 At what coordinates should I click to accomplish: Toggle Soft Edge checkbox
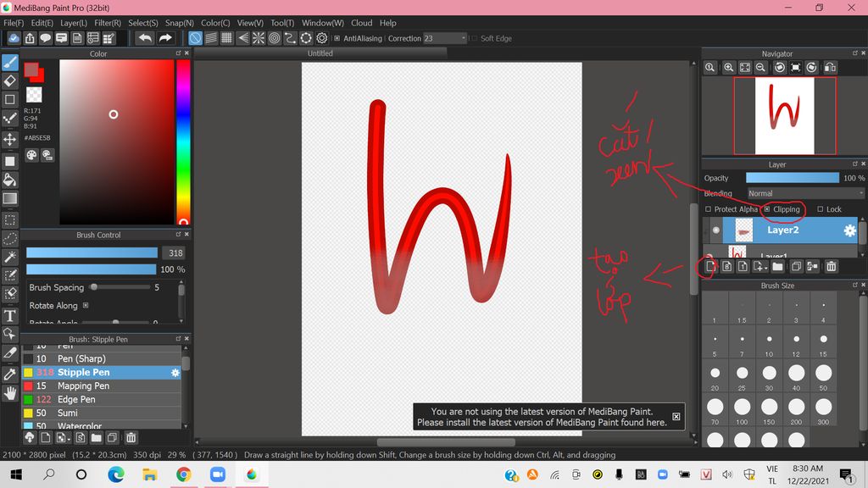(474, 38)
